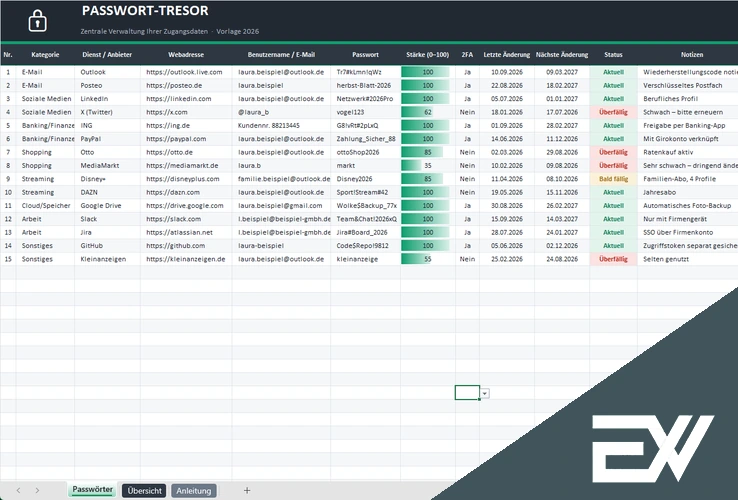Click the Status column header

click(613, 55)
